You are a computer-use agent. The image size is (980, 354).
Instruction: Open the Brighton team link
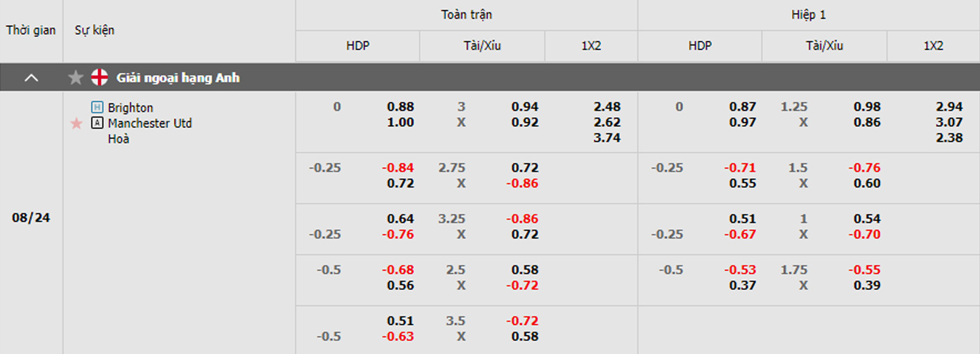coord(131,108)
